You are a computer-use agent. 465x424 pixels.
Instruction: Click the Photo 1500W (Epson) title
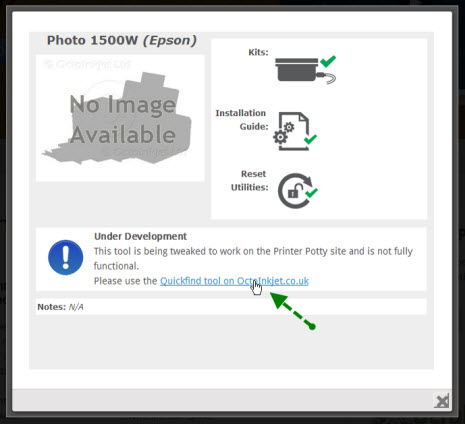point(122,40)
